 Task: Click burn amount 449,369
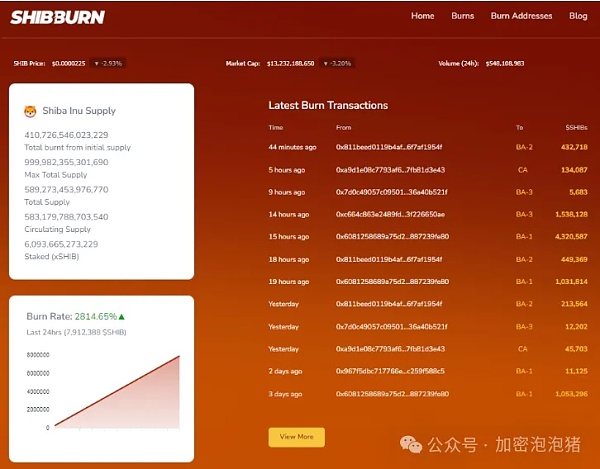click(574, 259)
